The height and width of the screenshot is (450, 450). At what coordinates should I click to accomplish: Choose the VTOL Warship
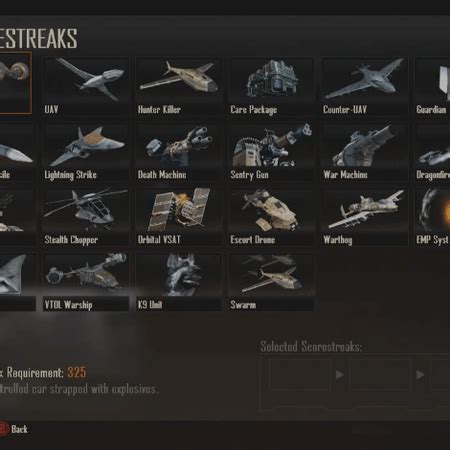pyautogui.click(x=86, y=282)
